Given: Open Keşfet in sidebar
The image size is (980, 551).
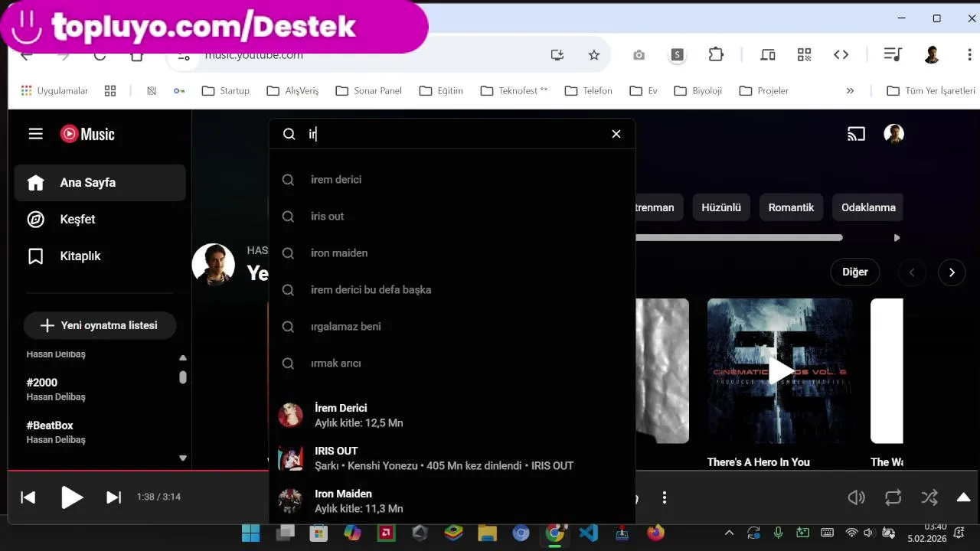Looking at the screenshot, I should (x=100, y=220).
